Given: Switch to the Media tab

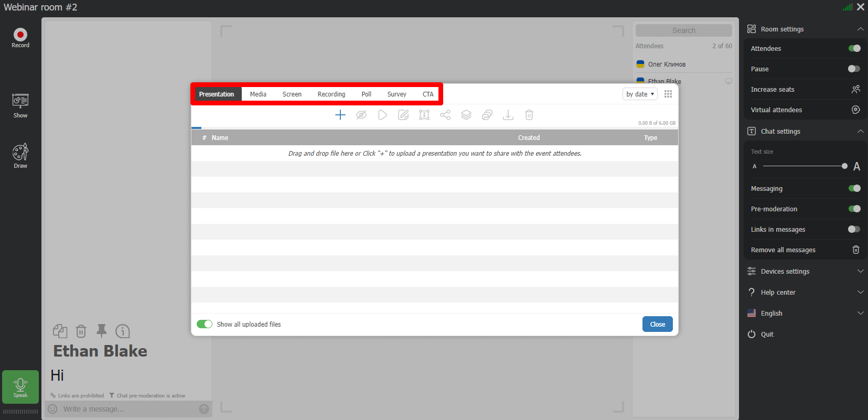Looking at the screenshot, I should 258,94.
